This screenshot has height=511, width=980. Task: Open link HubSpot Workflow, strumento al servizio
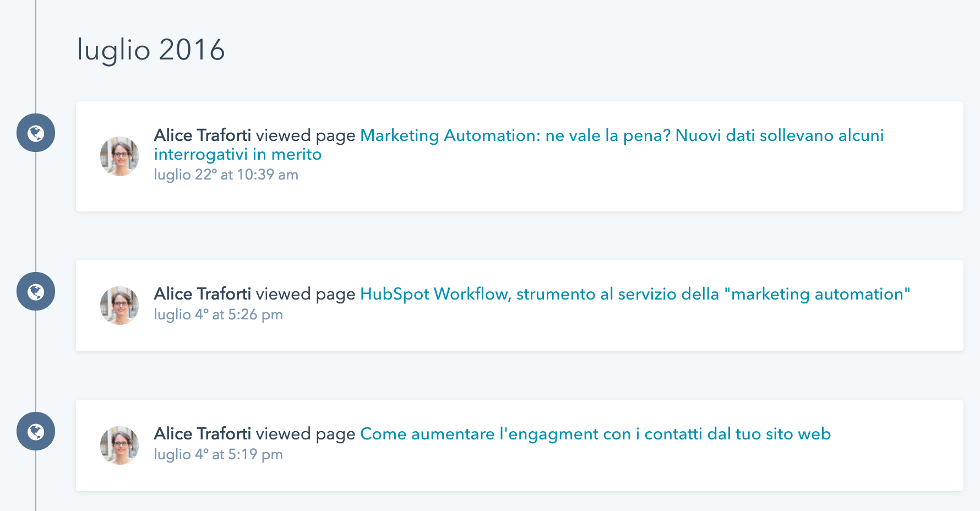(635, 294)
